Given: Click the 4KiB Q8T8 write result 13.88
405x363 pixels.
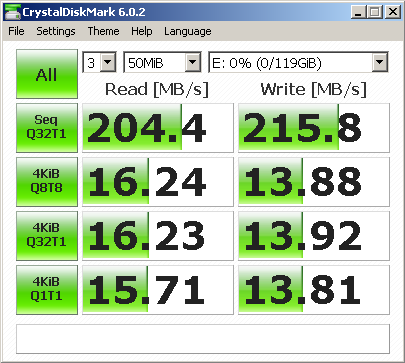Looking at the screenshot, I should [x=314, y=182].
